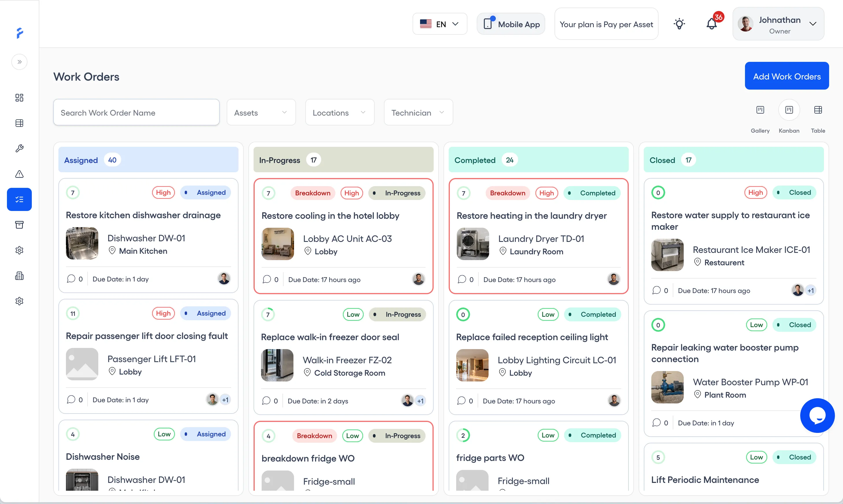The image size is (843, 504).
Task: Open the Assets filter dropdown
Action: click(x=261, y=112)
